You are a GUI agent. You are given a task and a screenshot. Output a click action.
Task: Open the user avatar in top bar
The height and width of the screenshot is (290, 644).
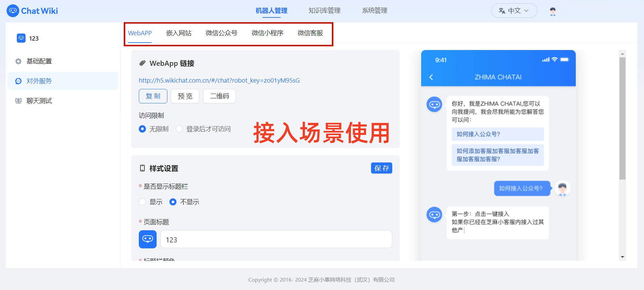[x=553, y=11]
